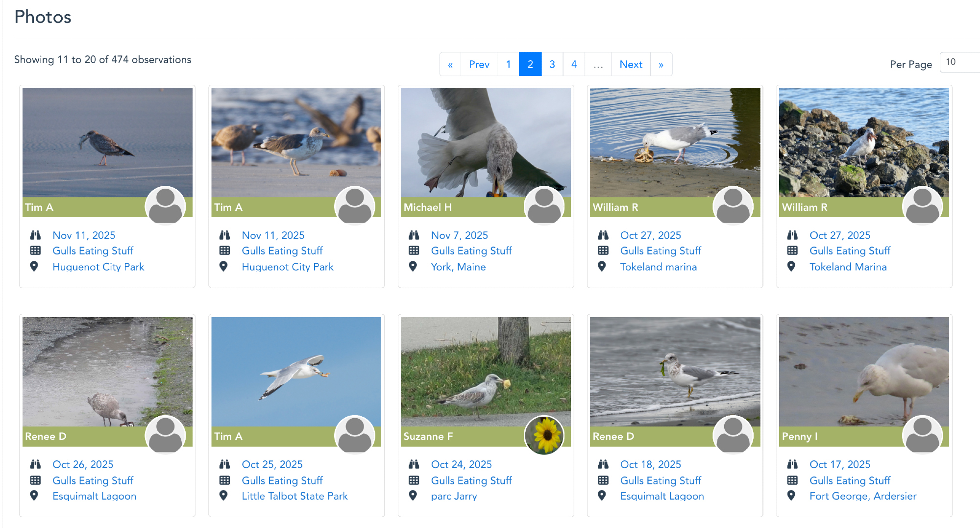Image resolution: width=980 pixels, height=528 pixels.
Task: Click map pin icon beside Tokeland marina
Action: coord(602,267)
